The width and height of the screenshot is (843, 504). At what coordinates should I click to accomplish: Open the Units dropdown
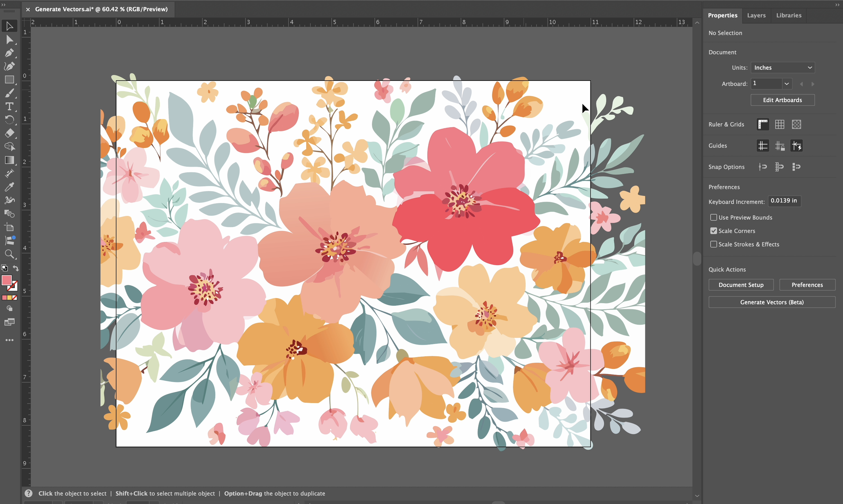click(x=783, y=68)
